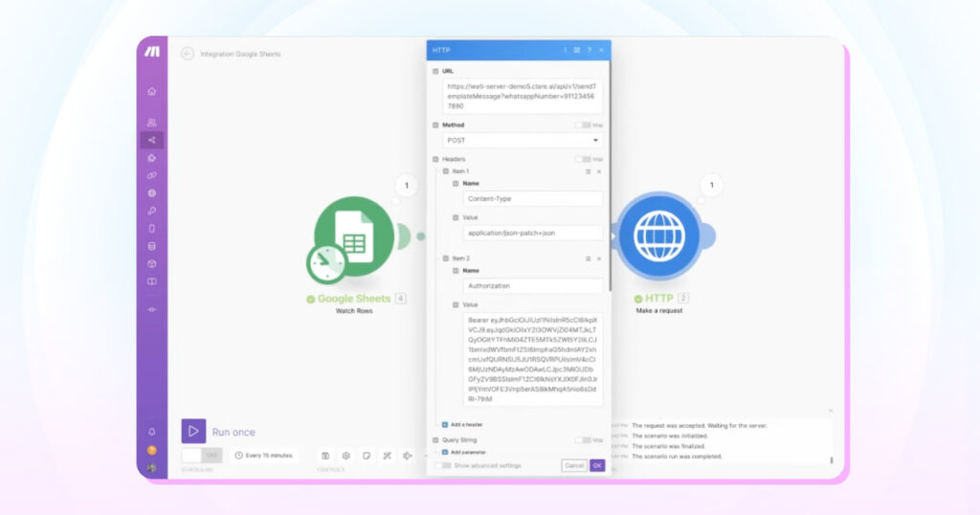Open the Google Sheets module
Image resolution: width=980 pixels, height=515 pixels.
(354, 236)
